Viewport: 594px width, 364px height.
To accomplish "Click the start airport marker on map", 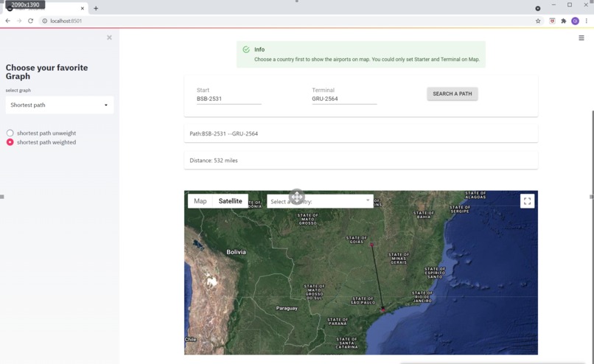I will pos(371,245).
